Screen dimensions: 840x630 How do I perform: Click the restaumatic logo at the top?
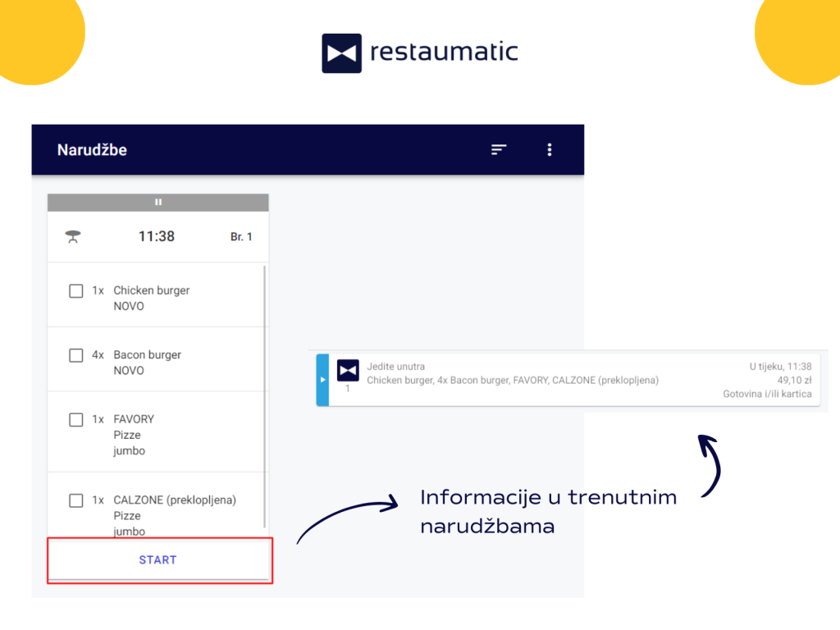point(420,52)
